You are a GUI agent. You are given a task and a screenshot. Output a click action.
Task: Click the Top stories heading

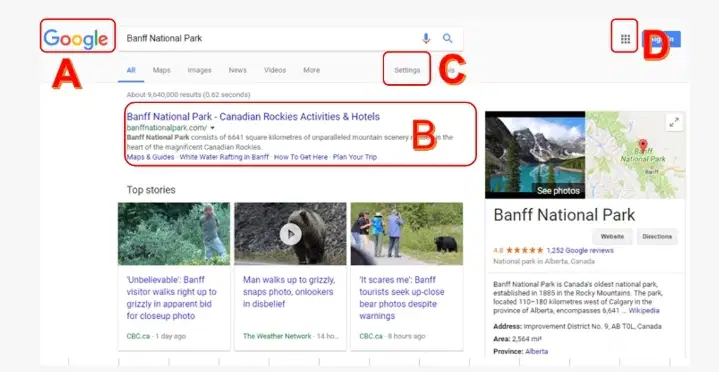point(151,190)
